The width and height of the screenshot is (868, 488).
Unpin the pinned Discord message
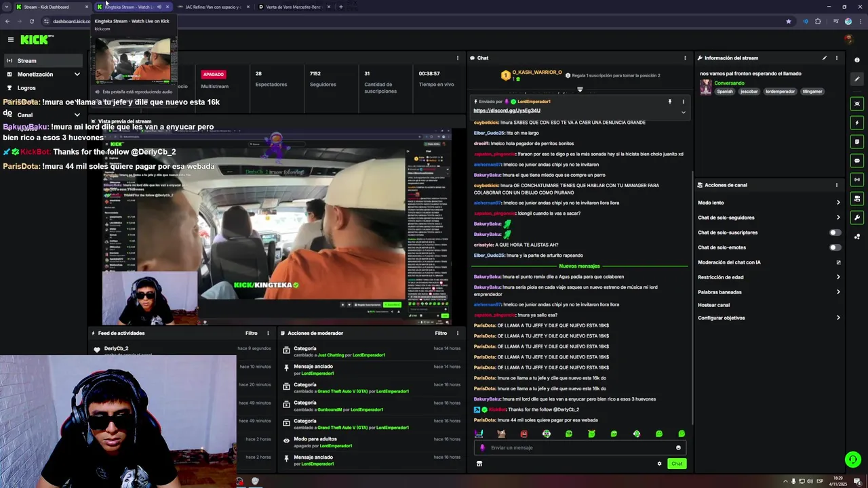pyautogui.click(x=669, y=102)
